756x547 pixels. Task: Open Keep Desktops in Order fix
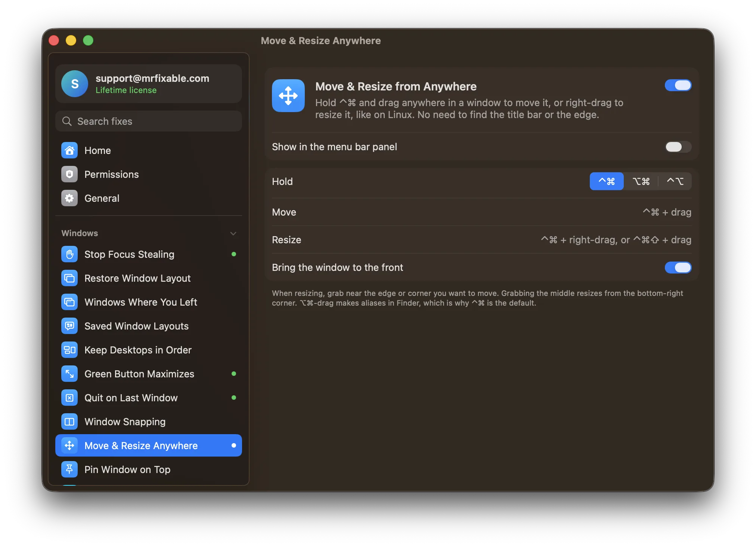tap(149, 350)
